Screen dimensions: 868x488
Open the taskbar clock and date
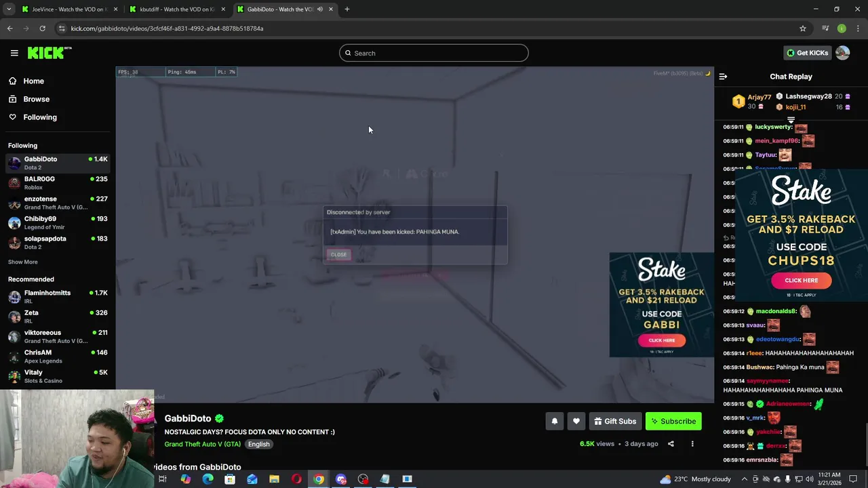coord(829,479)
